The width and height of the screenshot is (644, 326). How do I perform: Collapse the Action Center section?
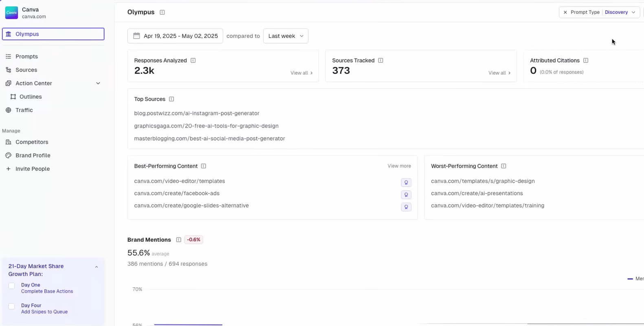[98, 83]
